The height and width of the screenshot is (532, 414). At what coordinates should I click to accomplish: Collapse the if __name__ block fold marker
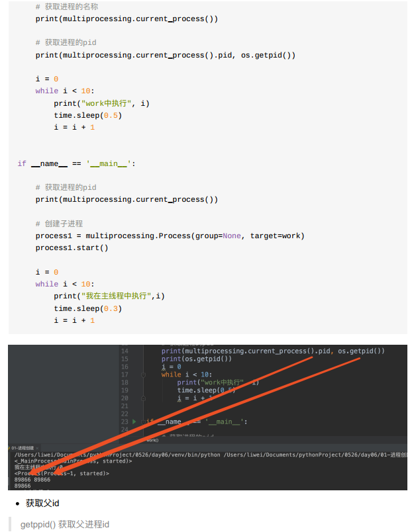(143, 421)
